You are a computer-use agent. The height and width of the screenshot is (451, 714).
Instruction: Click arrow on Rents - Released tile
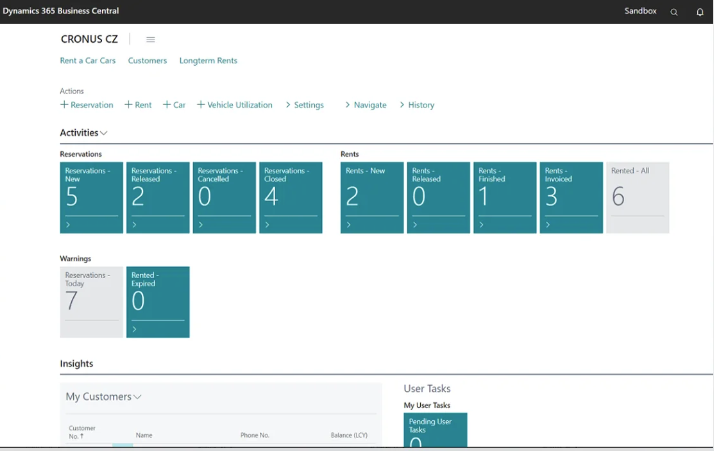415,225
